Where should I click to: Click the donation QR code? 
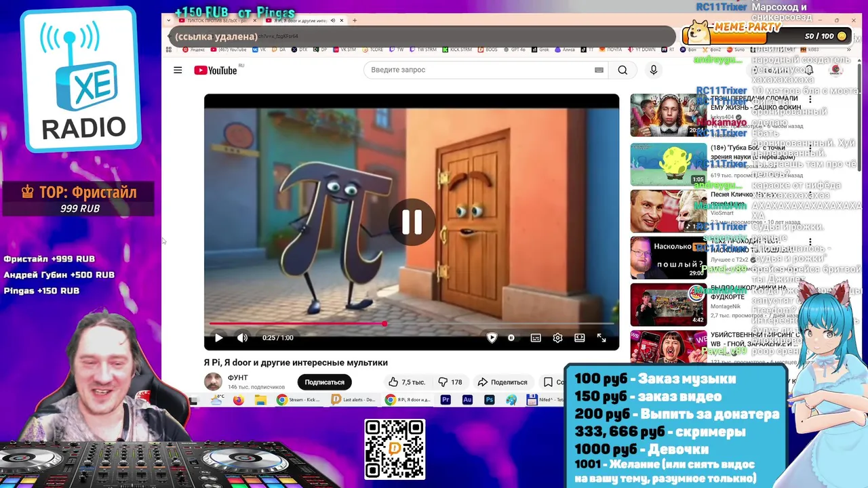click(x=395, y=449)
